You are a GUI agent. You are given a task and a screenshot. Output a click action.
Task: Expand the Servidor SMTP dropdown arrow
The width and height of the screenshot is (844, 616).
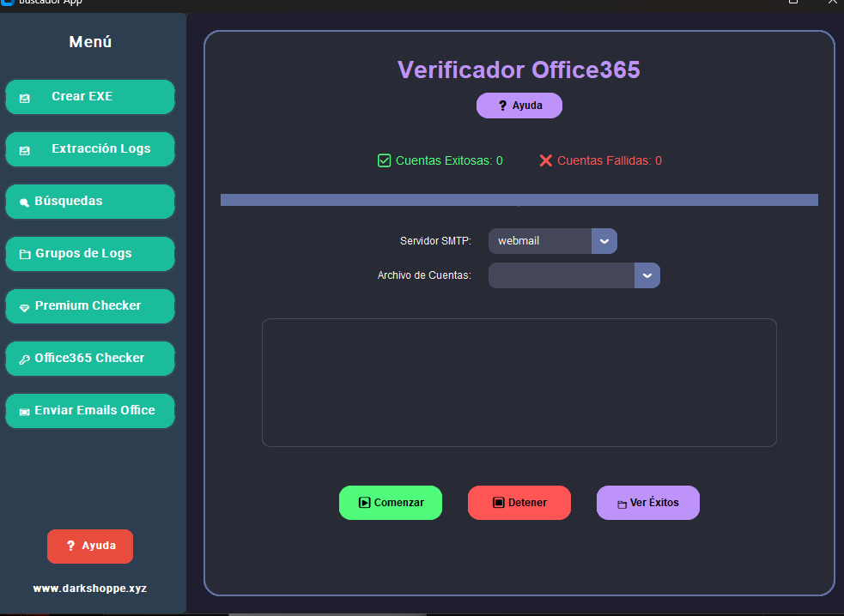click(604, 241)
